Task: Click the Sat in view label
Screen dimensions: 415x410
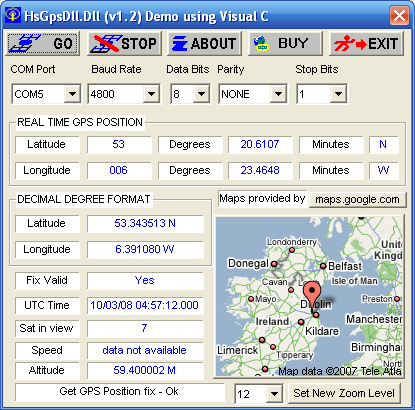Action: (47, 328)
